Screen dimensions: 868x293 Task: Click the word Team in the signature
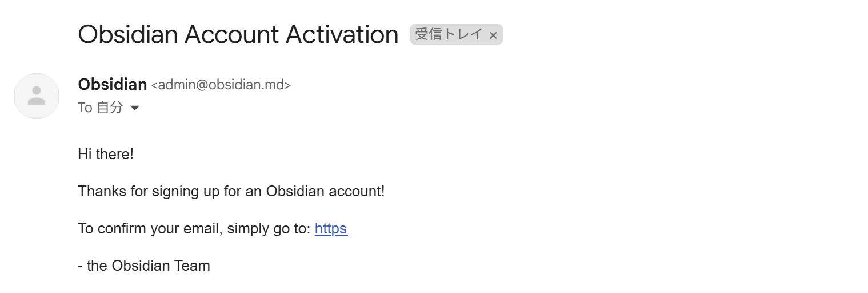(x=192, y=266)
